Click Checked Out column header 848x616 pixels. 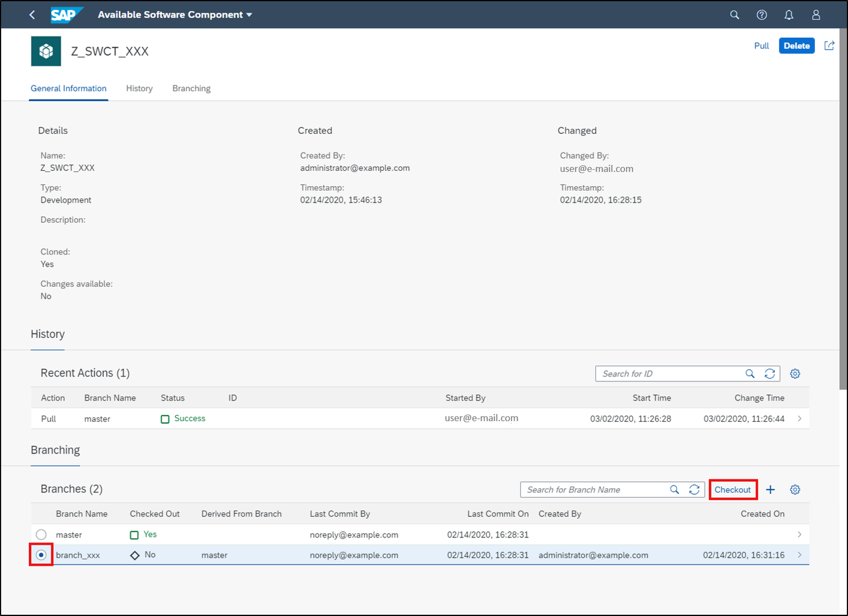point(155,514)
